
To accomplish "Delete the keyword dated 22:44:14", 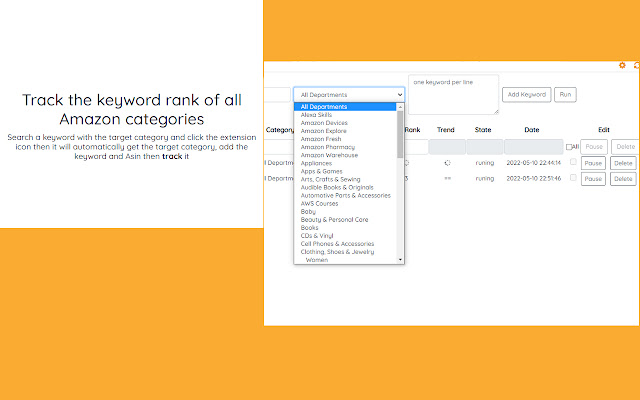I will point(623,163).
